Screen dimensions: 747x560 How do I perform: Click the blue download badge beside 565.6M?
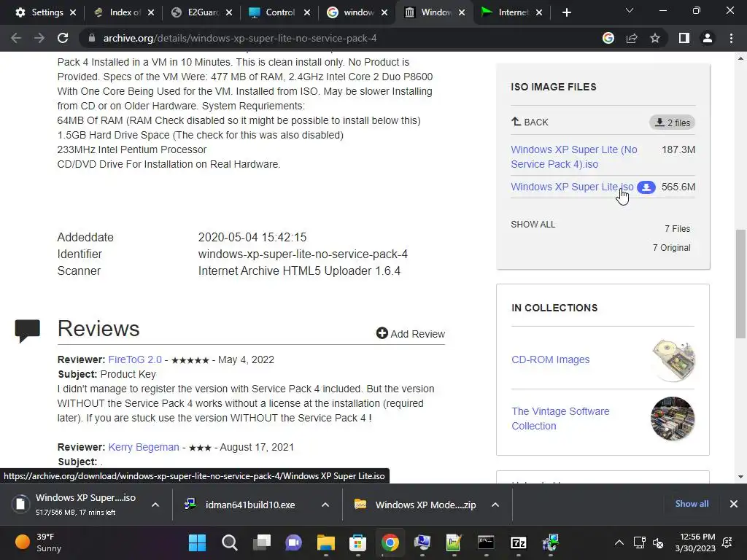point(646,187)
